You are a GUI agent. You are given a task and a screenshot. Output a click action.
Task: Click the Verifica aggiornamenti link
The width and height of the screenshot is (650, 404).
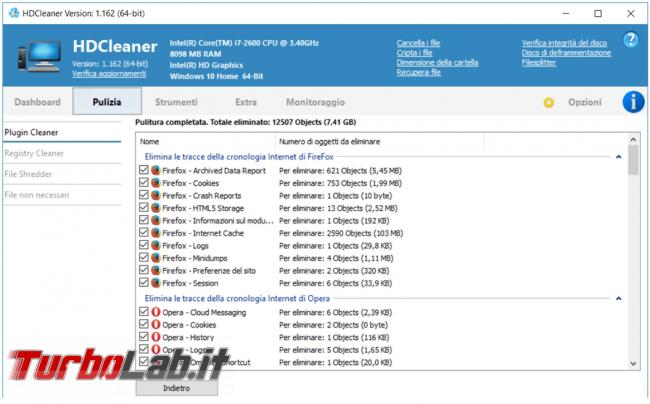(x=109, y=74)
